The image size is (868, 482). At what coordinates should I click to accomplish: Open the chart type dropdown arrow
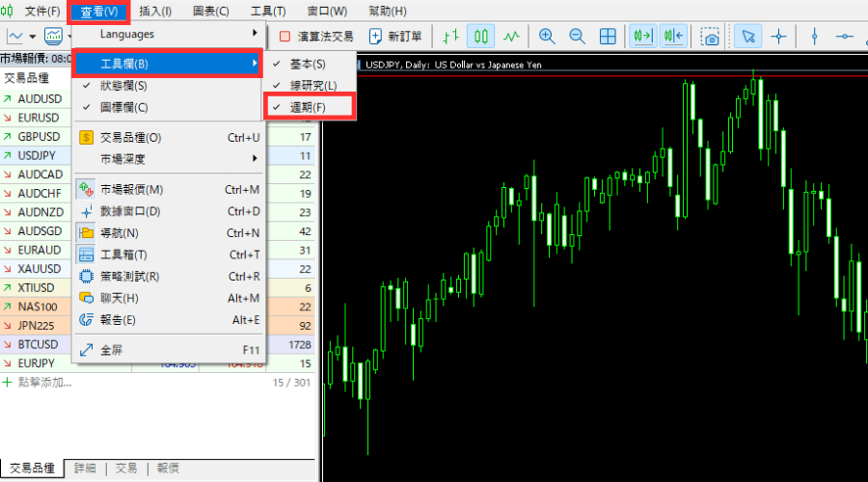pos(32,37)
